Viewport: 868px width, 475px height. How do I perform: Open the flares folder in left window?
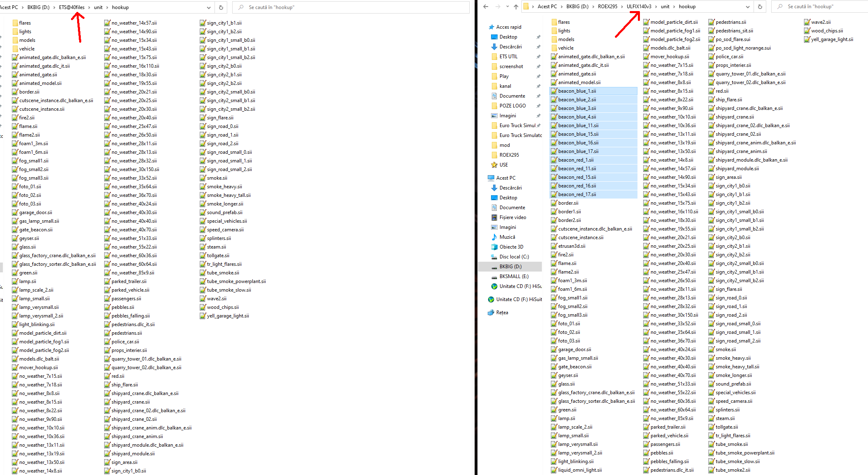click(x=25, y=23)
